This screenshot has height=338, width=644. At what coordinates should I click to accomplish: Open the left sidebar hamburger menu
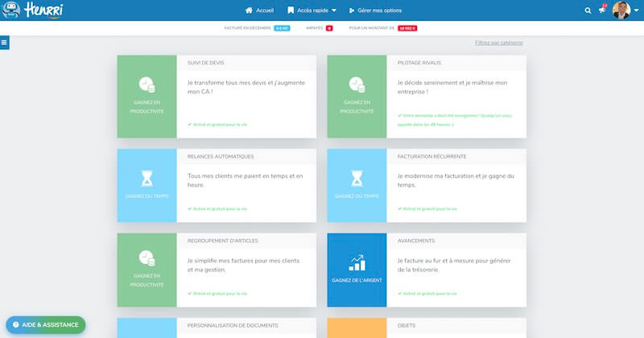coord(4,42)
